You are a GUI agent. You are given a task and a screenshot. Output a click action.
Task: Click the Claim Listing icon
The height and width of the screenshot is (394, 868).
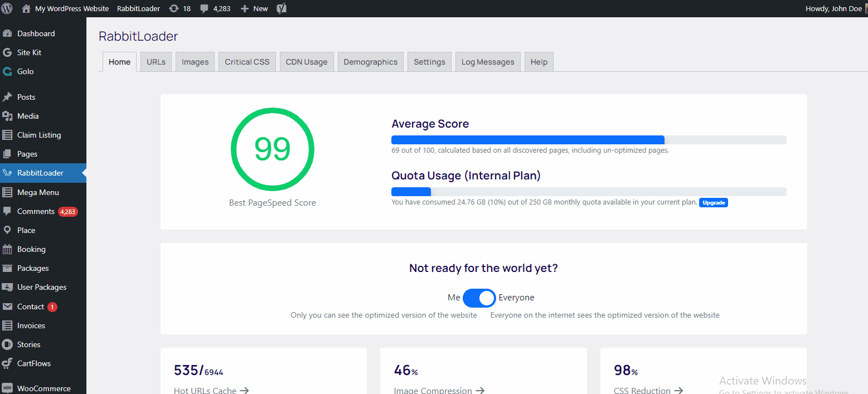tap(7, 135)
